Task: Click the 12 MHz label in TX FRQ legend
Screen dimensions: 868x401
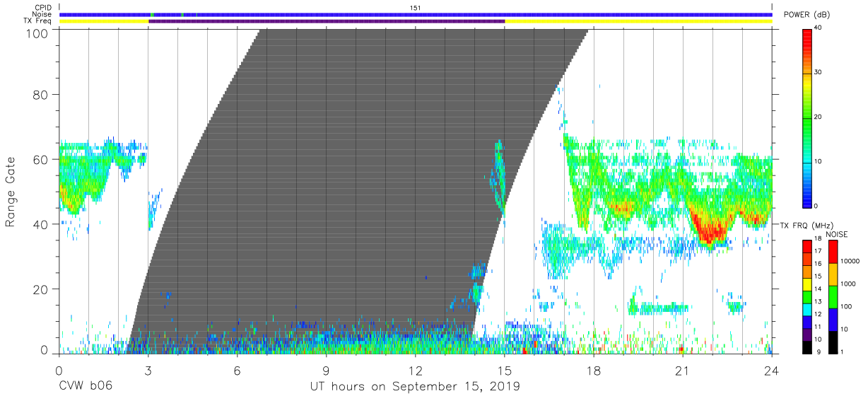Action: click(816, 315)
